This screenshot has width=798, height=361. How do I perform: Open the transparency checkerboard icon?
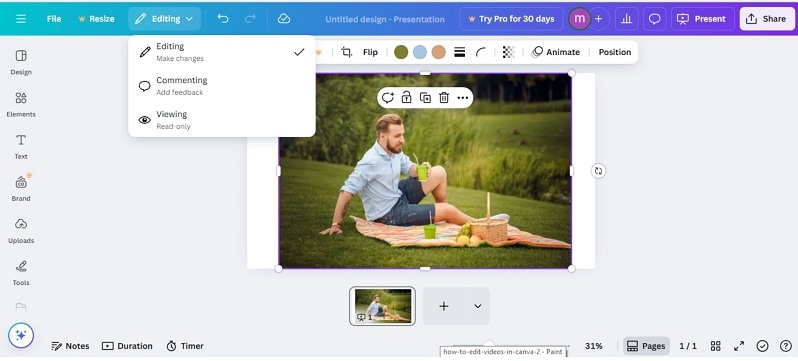508,52
